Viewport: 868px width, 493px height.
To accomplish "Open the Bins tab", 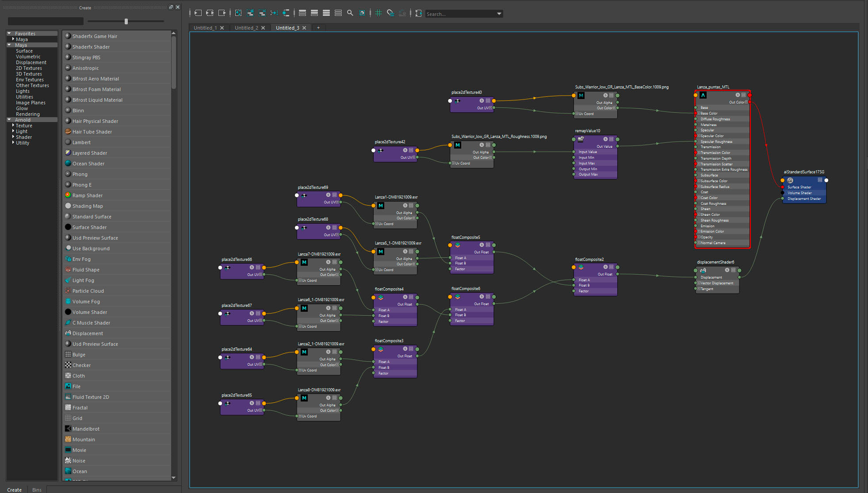I will click(x=37, y=489).
